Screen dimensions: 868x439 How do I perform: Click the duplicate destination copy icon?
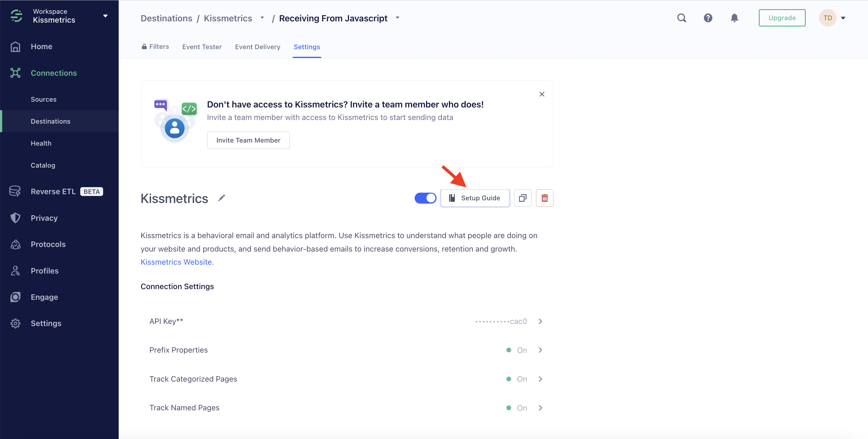click(x=522, y=198)
